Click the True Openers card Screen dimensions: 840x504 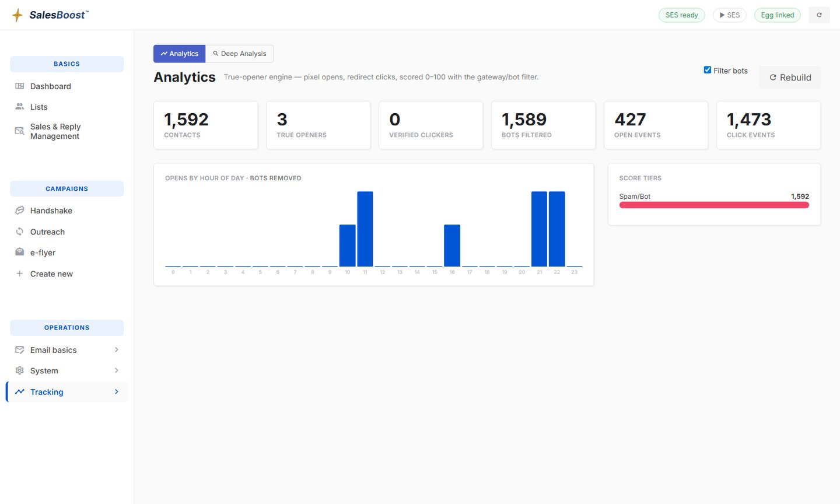click(x=318, y=125)
